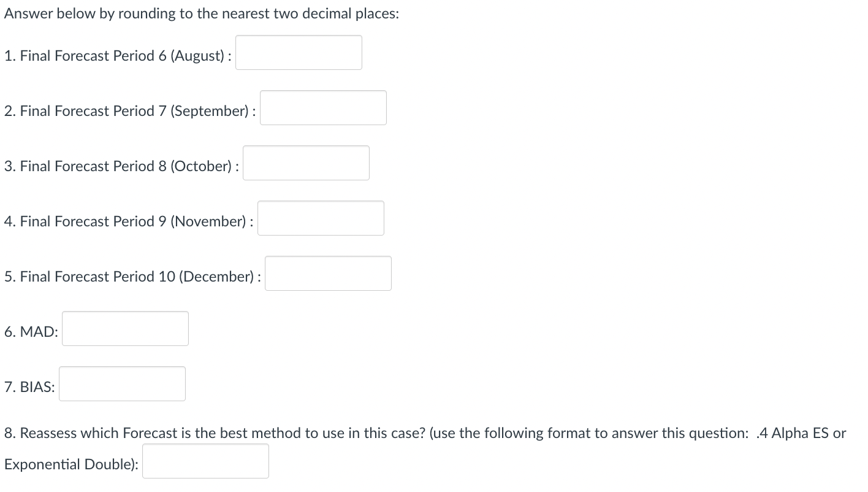Click the Final Forecast Period 6 input field

pos(299,52)
